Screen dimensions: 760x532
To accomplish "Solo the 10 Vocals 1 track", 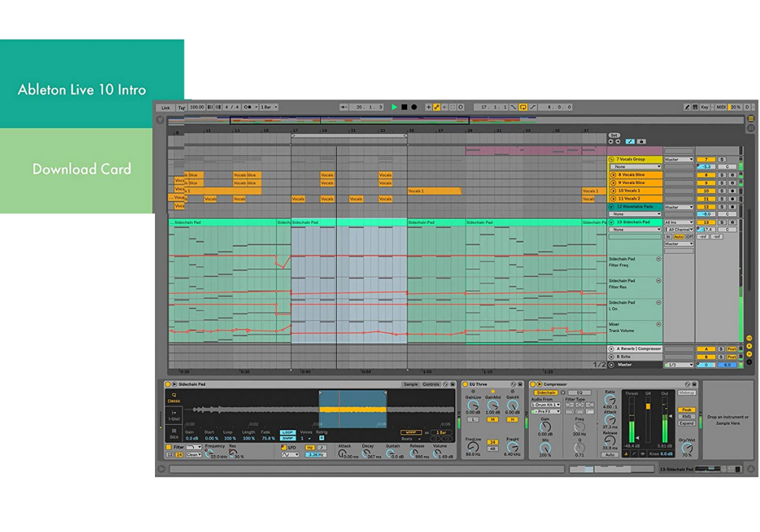I will click(721, 191).
